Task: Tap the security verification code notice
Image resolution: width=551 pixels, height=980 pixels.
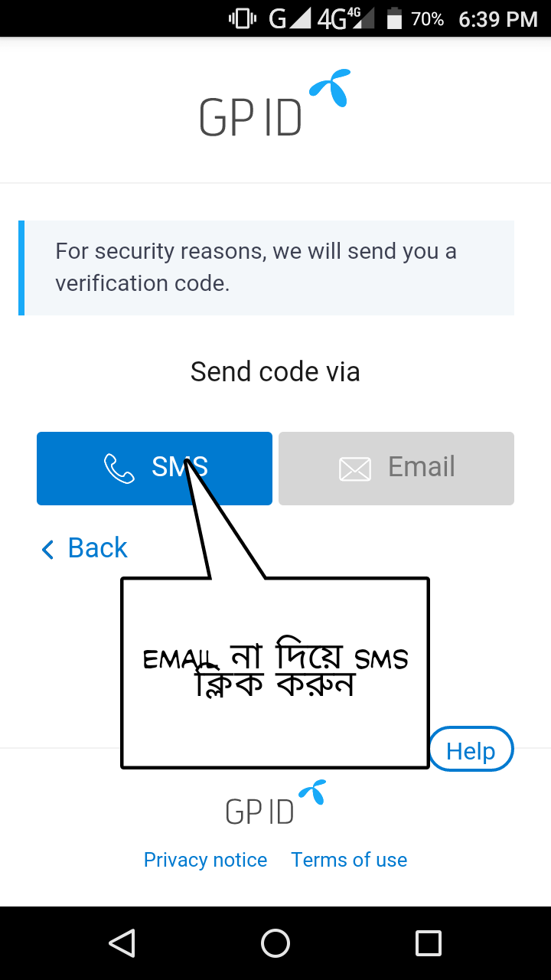Action: (266, 267)
